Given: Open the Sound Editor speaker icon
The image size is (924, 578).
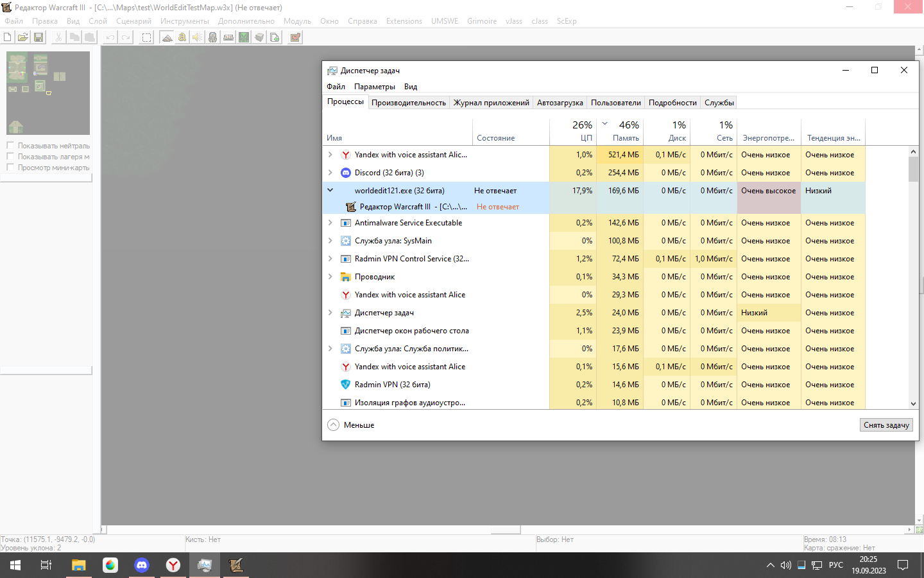Looking at the screenshot, I should pos(197,37).
